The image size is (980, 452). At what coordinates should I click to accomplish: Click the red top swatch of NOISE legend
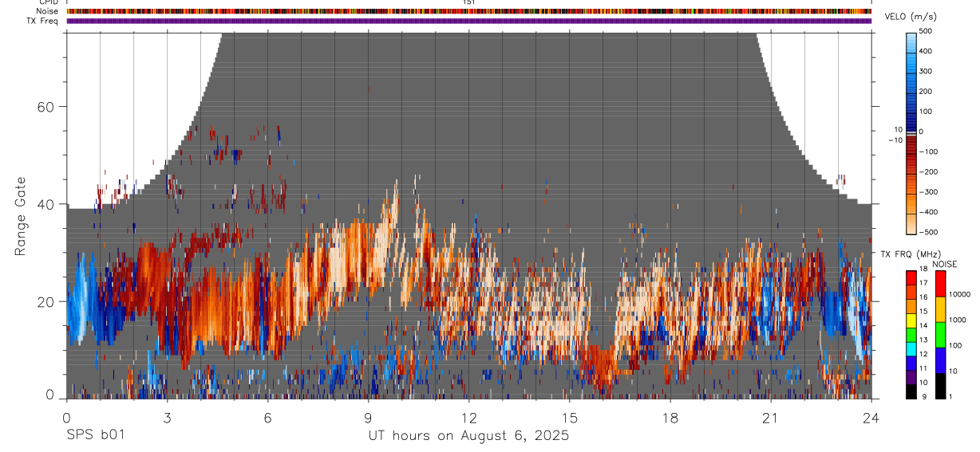point(940,283)
